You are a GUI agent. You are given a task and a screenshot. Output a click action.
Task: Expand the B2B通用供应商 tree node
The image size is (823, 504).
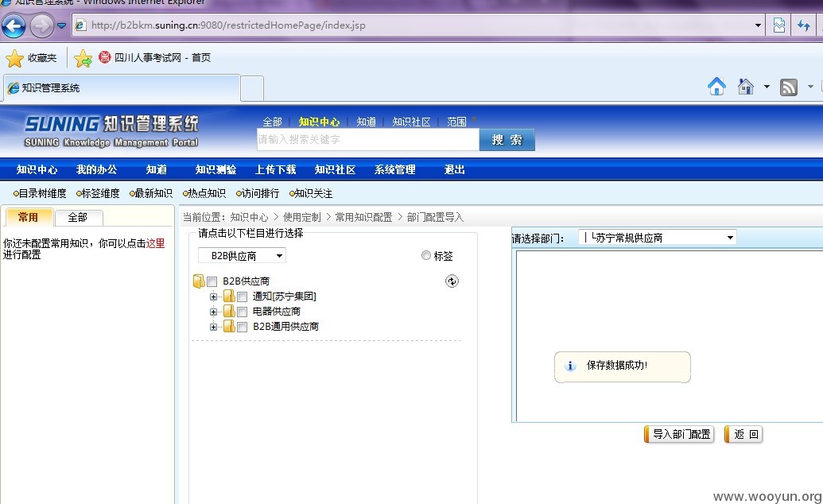pos(213,327)
